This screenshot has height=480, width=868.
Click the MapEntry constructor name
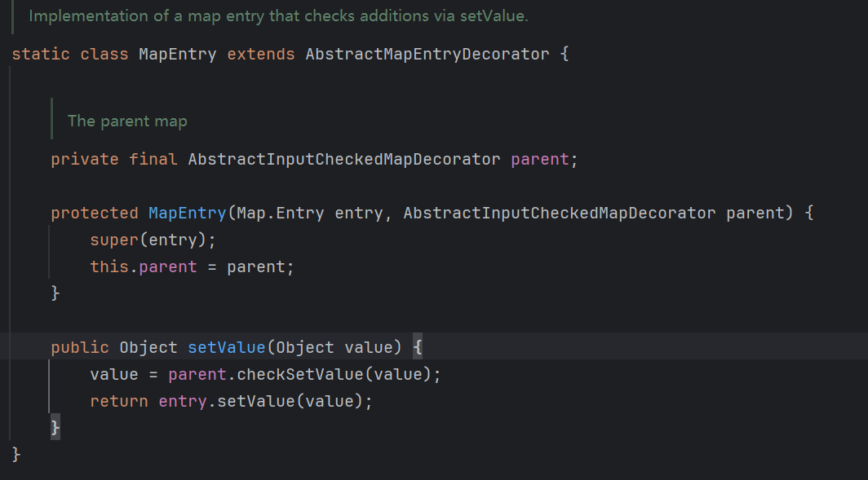187,213
